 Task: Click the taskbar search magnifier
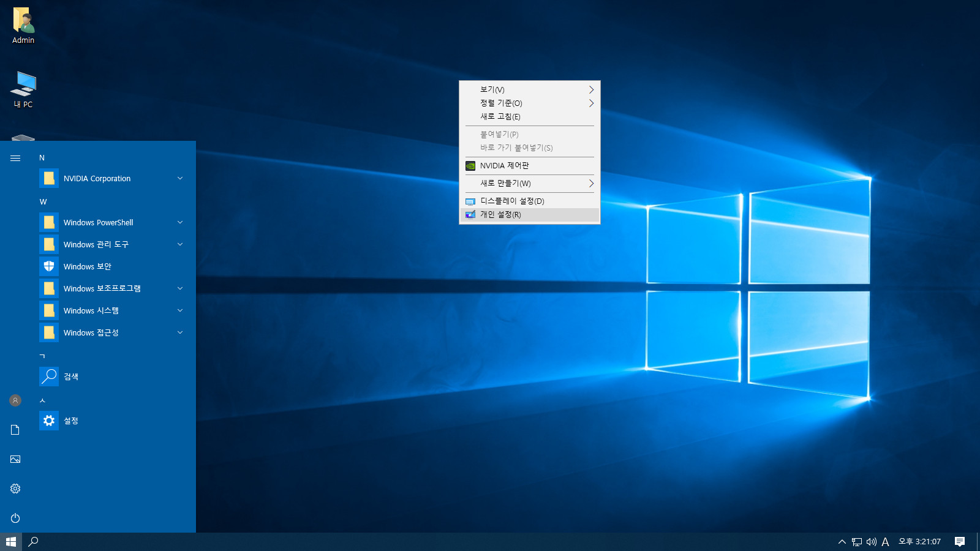pyautogui.click(x=34, y=542)
